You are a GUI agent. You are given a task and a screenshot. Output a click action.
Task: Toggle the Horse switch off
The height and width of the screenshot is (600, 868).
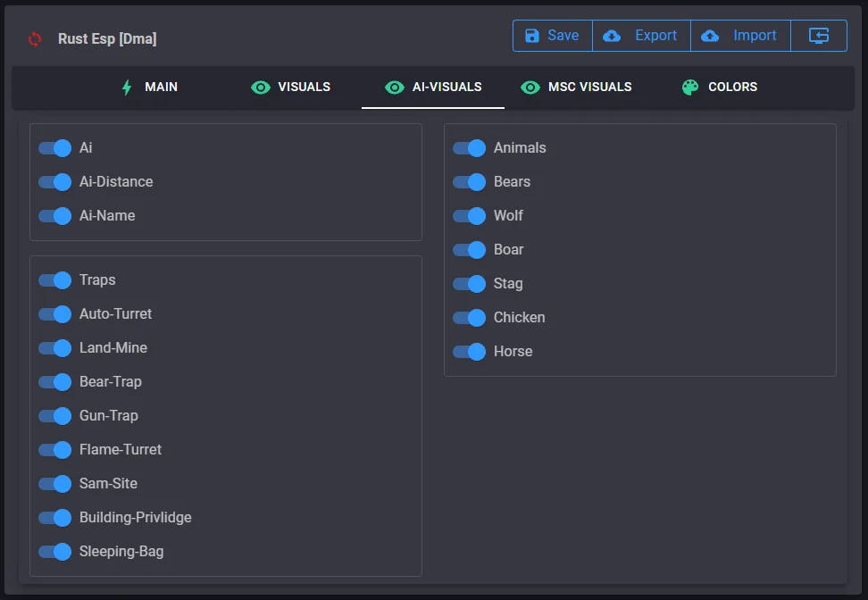pos(470,352)
